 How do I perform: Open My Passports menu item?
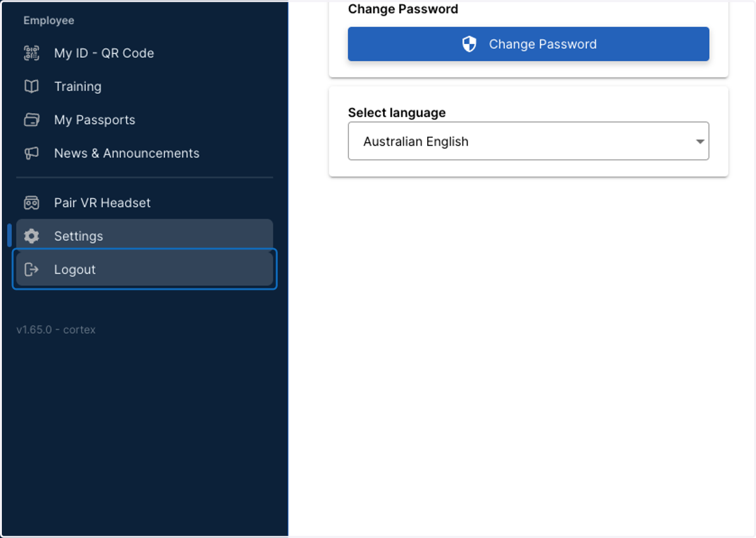144,120
